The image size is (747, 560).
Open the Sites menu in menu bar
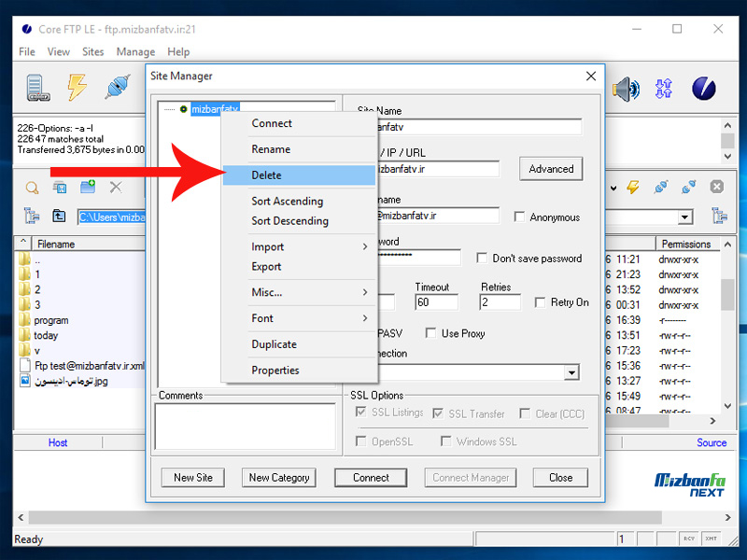coord(92,51)
